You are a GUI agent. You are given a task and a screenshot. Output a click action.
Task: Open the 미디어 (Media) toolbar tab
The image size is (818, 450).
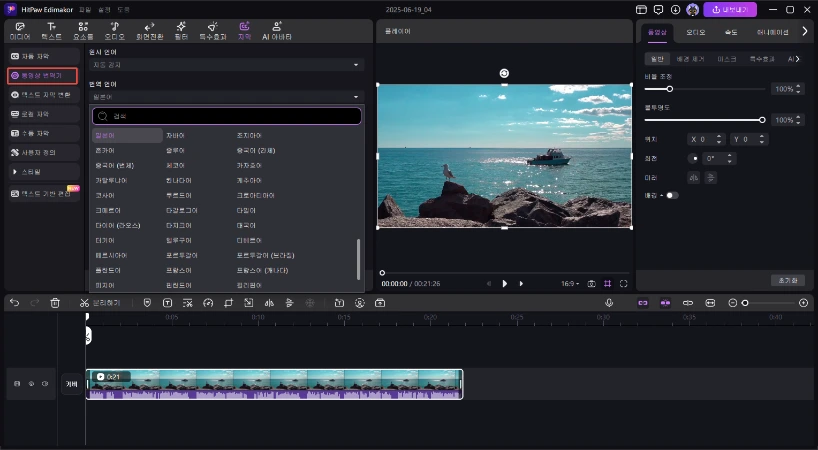pyautogui.click(x=20, y=31)
